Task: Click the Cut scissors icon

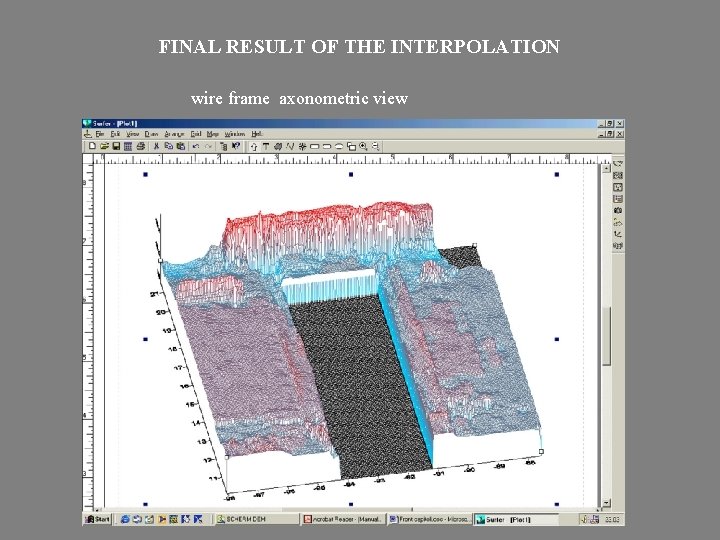Action: 156,146
